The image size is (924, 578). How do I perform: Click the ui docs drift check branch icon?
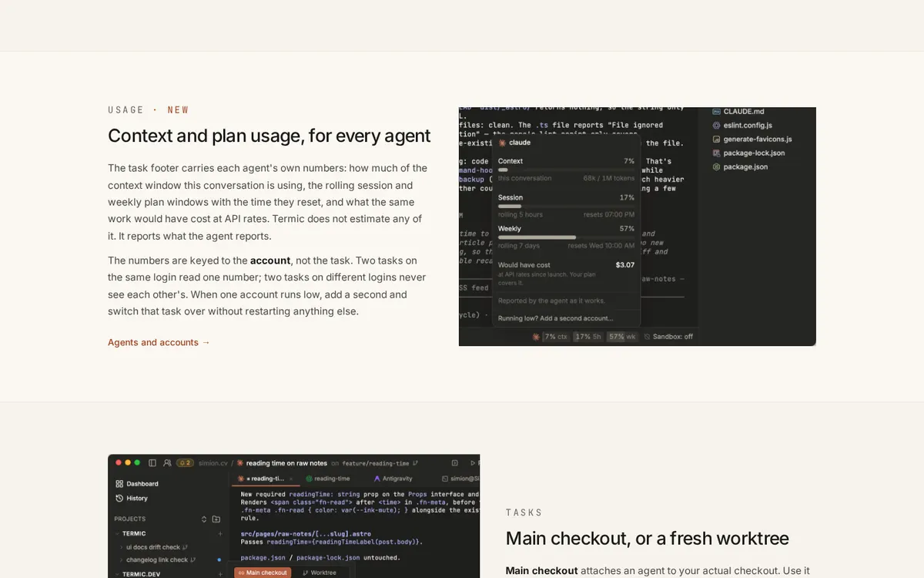coord(185,547)
